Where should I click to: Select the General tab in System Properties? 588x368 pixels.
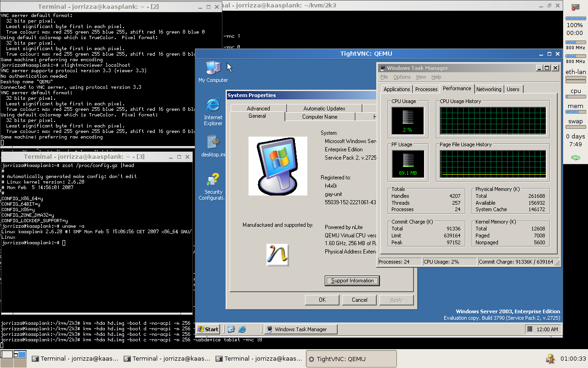(257, 116)
